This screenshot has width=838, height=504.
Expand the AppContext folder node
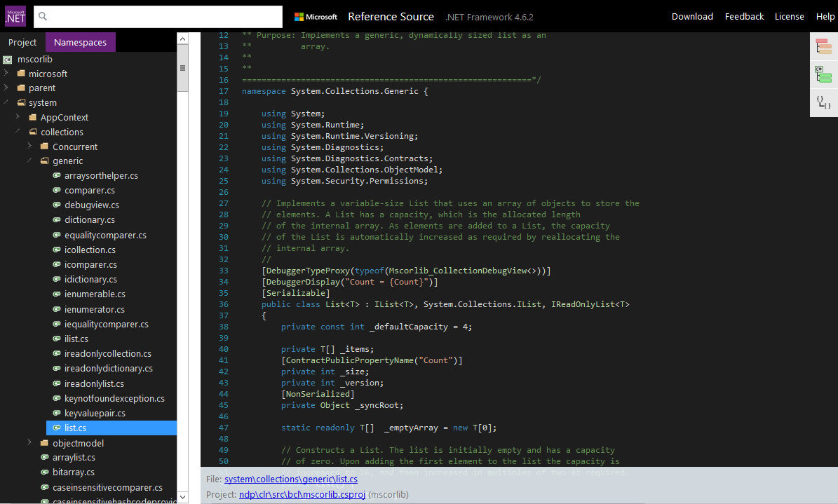point(18,116)
